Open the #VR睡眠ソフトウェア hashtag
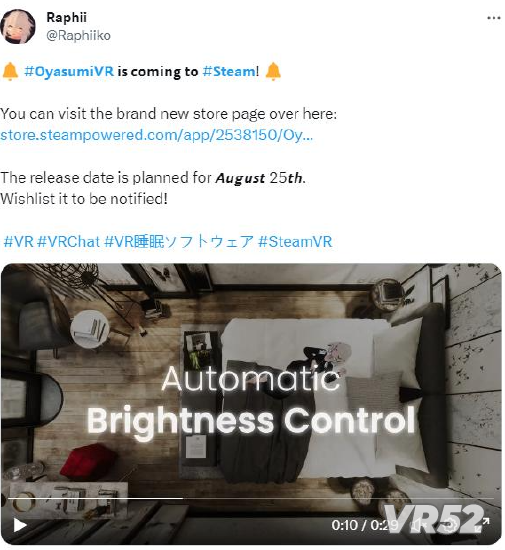This screenshot has height=550, width=505. pos(179,242)
